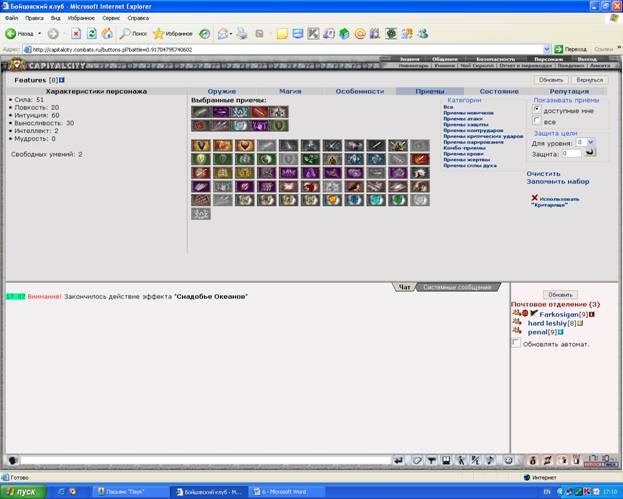Screen dimensions: 623x499
Task: Select the green orb spirit technique
Action: click(398, 200)
